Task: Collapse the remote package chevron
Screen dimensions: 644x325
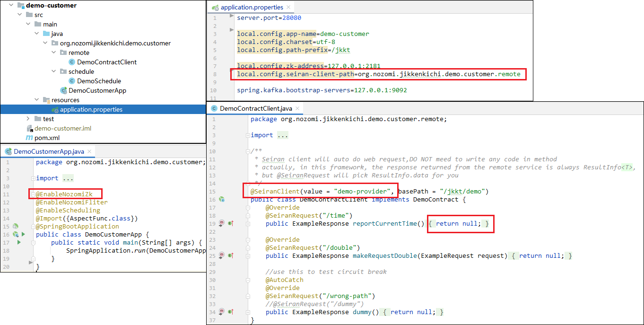Action: (x=54, y=53)
